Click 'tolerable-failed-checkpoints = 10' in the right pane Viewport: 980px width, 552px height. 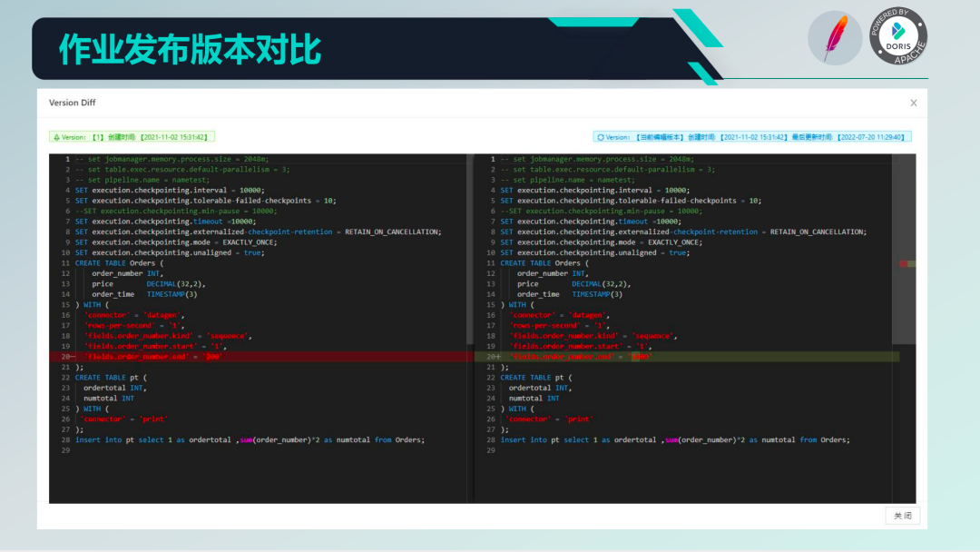pyautogui.click(x=690, y=201)
